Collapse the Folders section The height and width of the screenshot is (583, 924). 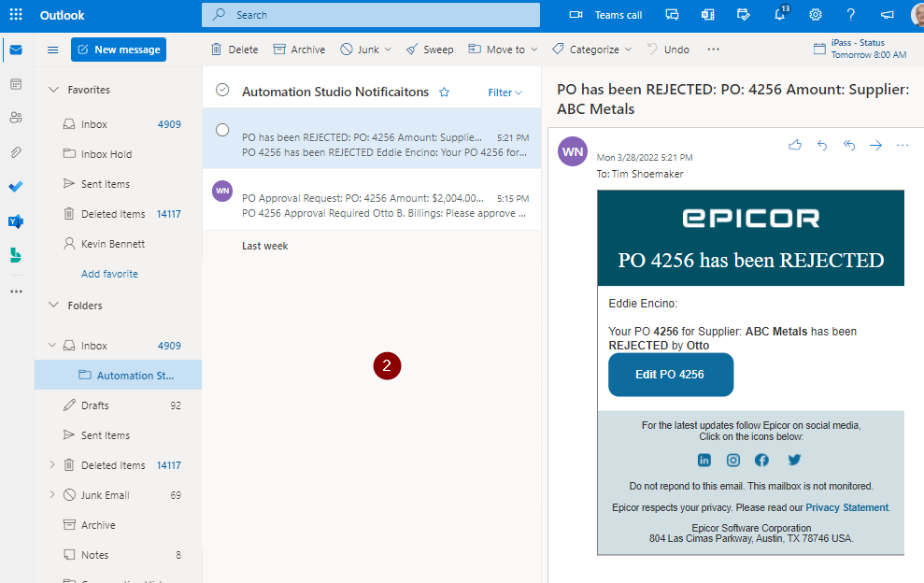[53, 305]
